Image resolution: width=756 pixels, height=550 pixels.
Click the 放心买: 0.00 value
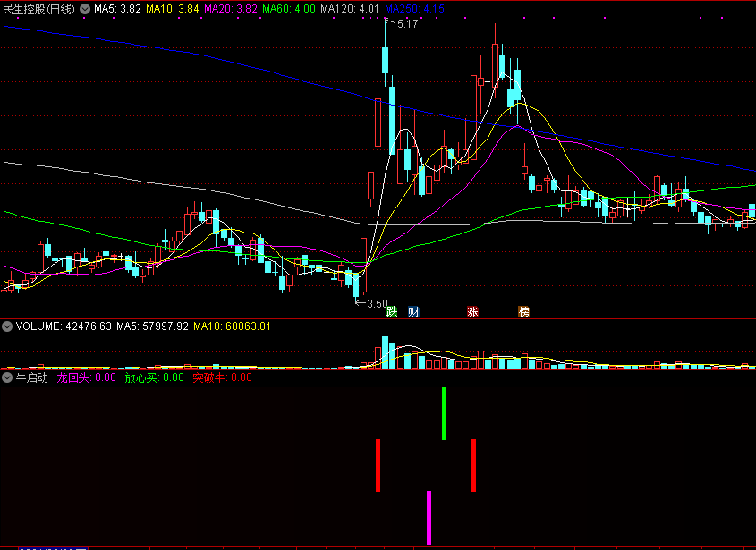pyautogui.click(x=154, y=377)
